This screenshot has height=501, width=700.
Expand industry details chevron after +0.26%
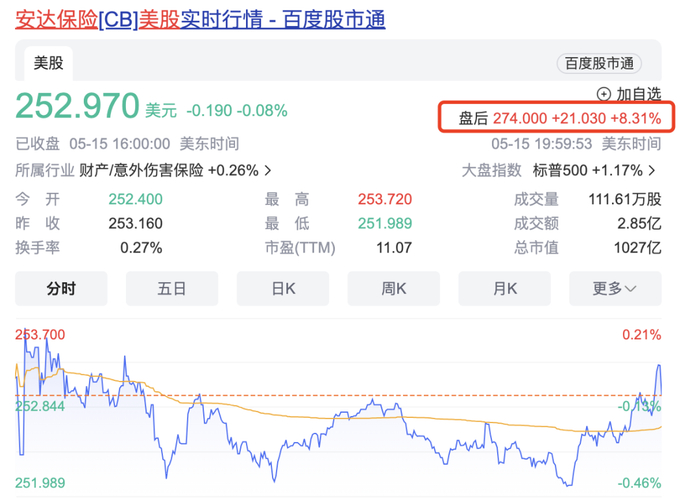[x=268, y=170]
